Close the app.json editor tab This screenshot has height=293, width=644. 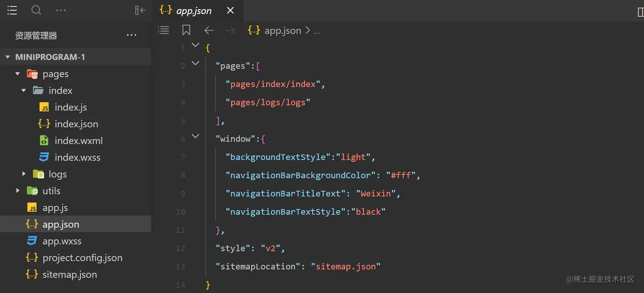[x=230, y=10]
